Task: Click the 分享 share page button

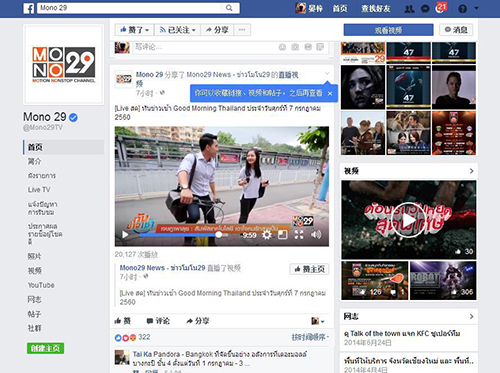Action: (x=217, y=30)
